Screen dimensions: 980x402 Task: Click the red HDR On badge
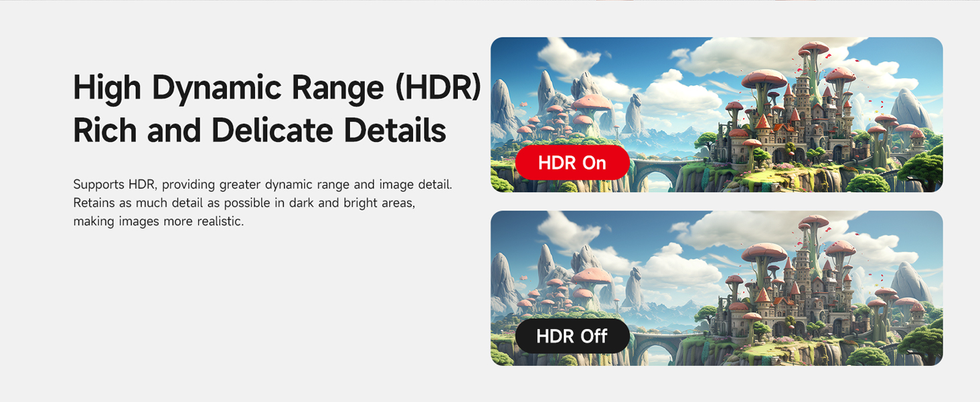click(x=572, y=163)
